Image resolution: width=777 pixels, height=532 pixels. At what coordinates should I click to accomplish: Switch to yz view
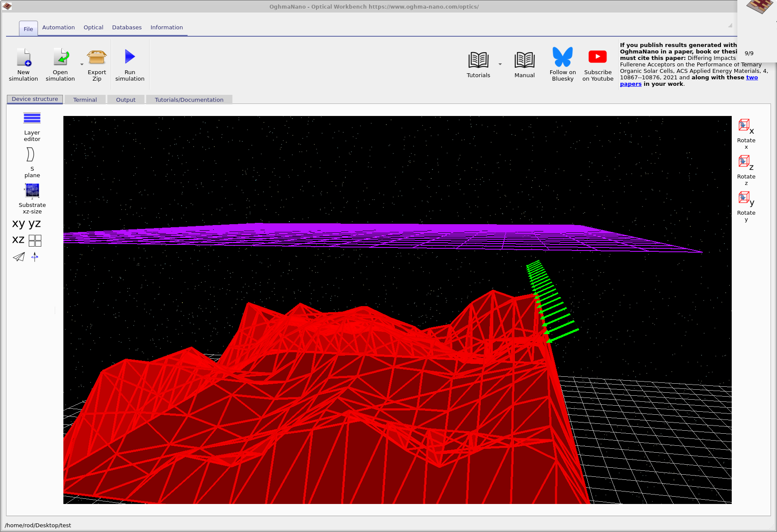point(34,223)
